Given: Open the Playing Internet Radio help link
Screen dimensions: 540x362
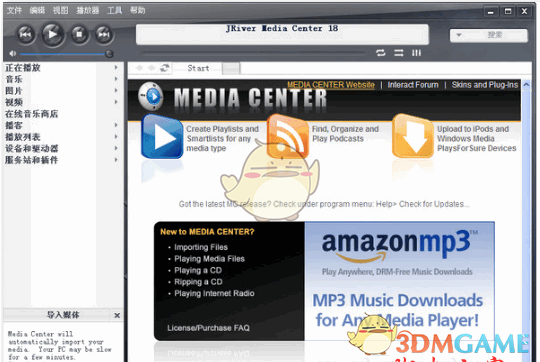Looking at the screenshot, I should [x=214, y=293].
